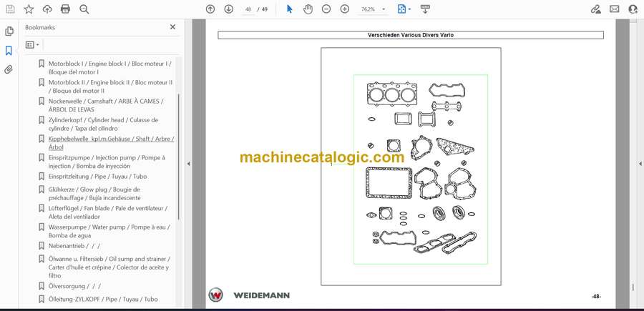Activate the hand pan tool
Viewport: 644px width, 311px height.
(x=308, y=9)
